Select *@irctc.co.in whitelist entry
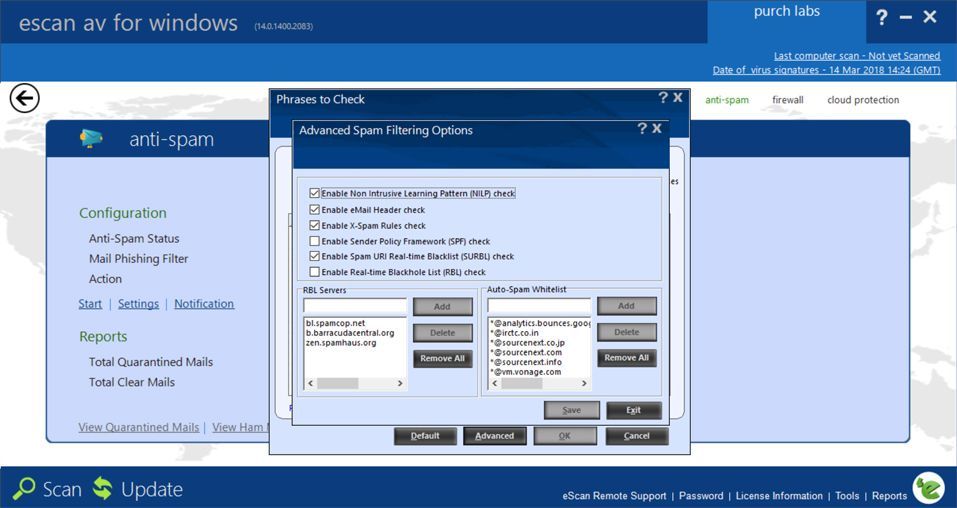Image resolution: width=957 pixels, height=508 pixels. tap(514, 333)
